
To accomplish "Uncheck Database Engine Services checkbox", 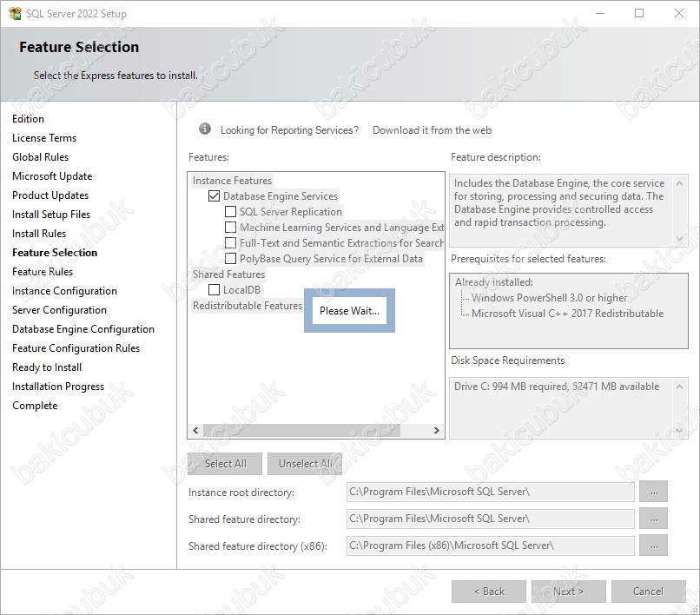I will (x=214, y=196).
